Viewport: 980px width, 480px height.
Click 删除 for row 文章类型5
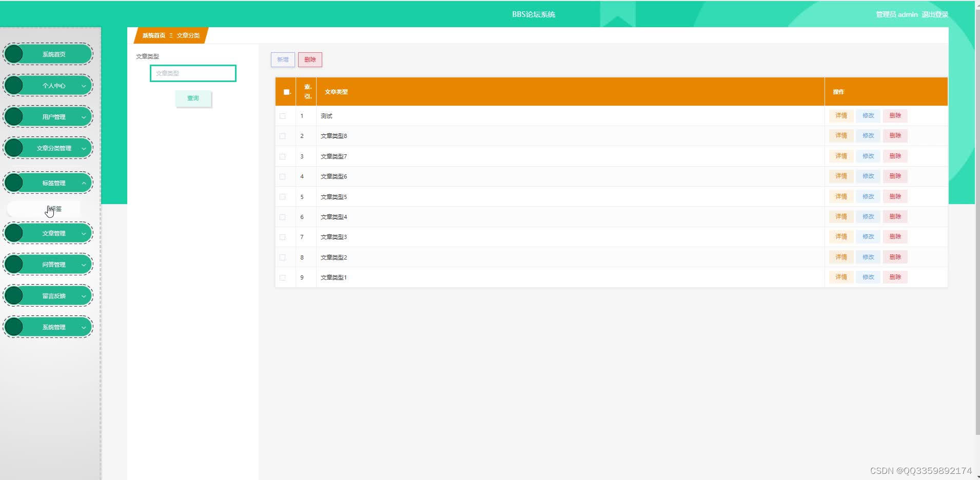click(895, 196)
